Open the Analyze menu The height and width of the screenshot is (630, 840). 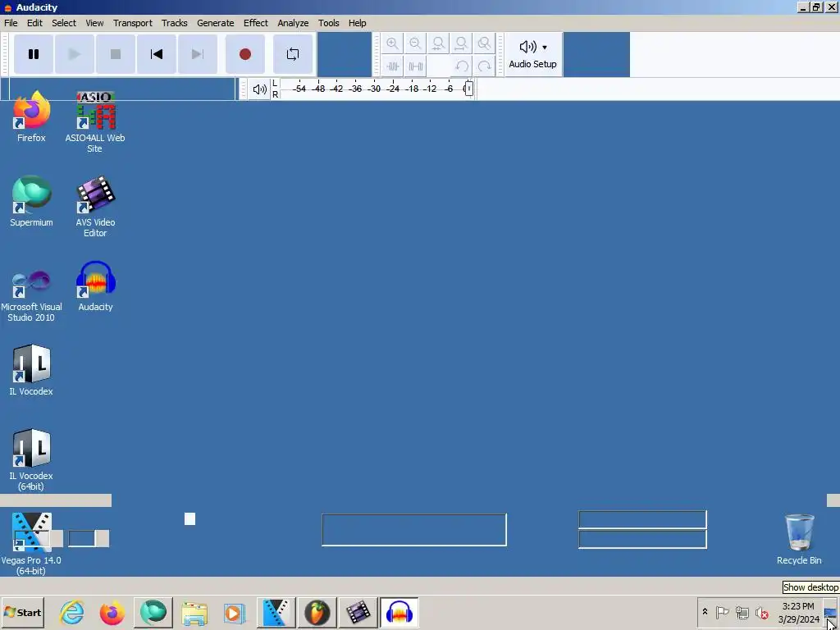pyautogui.click(x=293, y=23)
